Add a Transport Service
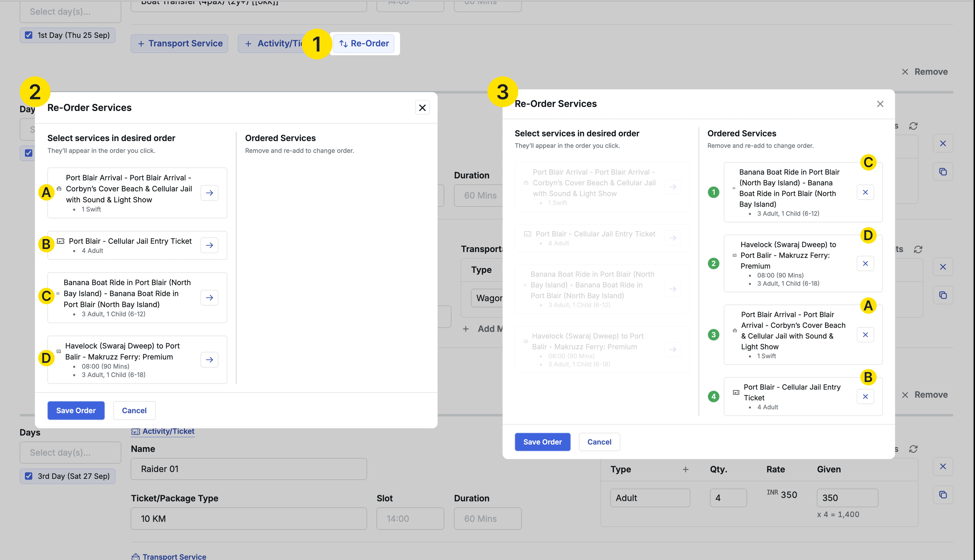The image size is (975, 560). [x=179, y=43]
